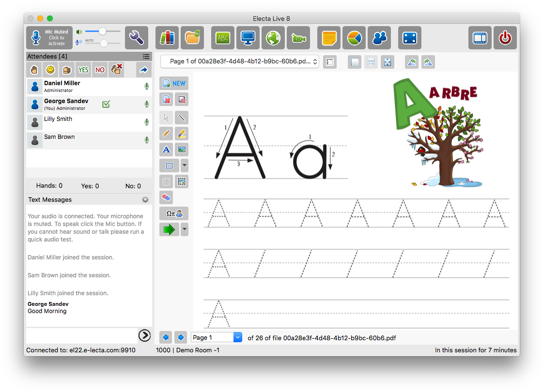This screenshot has width=543, height=392.
Task: Open the Page 1 combo box
Action: 216,337
